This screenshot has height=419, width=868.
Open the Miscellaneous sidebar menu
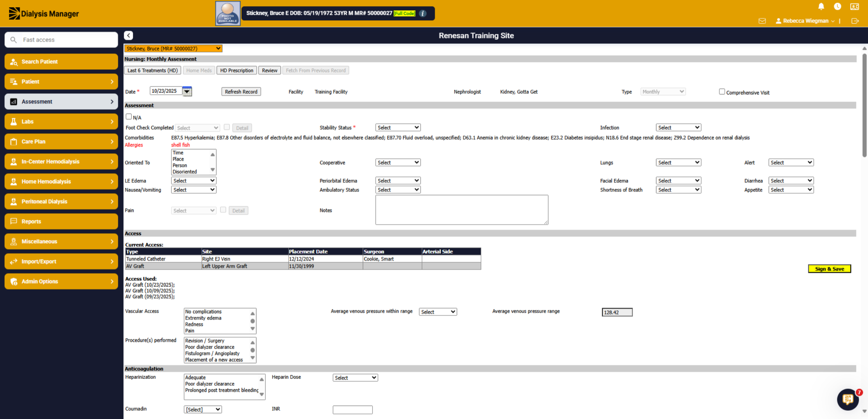pos(61,241)
